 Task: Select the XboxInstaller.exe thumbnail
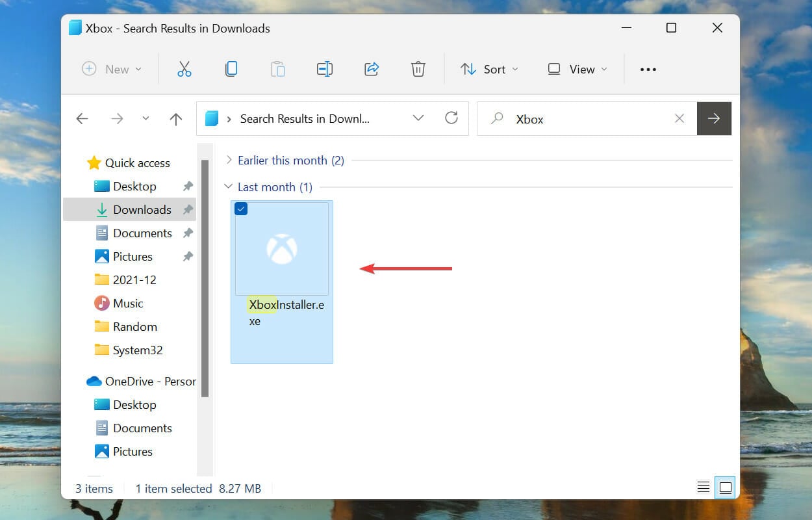point(282,248)
